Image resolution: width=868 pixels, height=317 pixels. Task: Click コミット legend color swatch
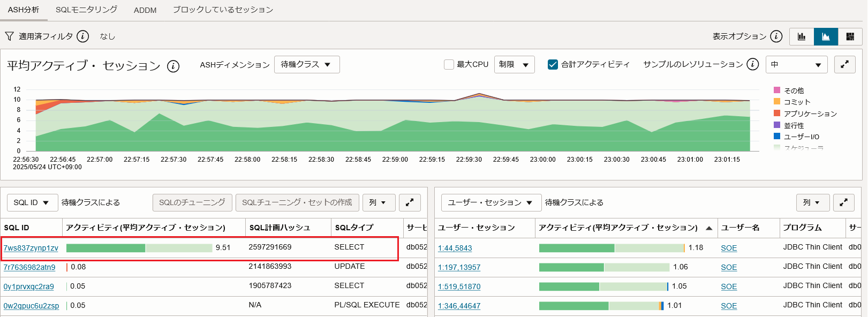777,101
